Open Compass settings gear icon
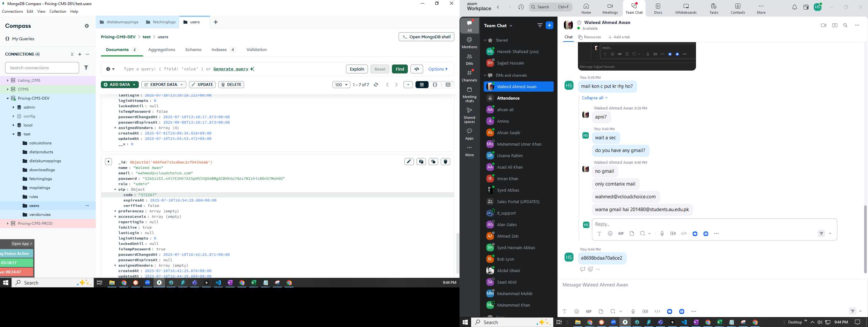868x327 pixels. (x=87, y=26)
